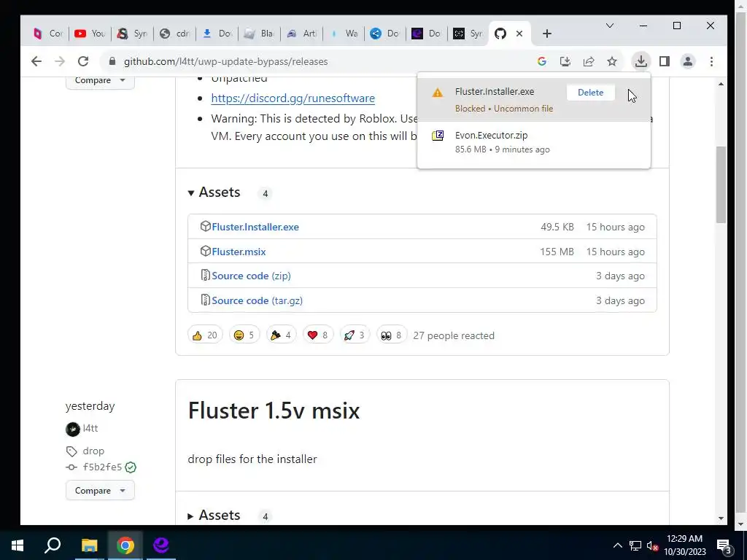
Task: Download Source code (tar.gz)
Action: pyautogui.click(x=257, y=300)
